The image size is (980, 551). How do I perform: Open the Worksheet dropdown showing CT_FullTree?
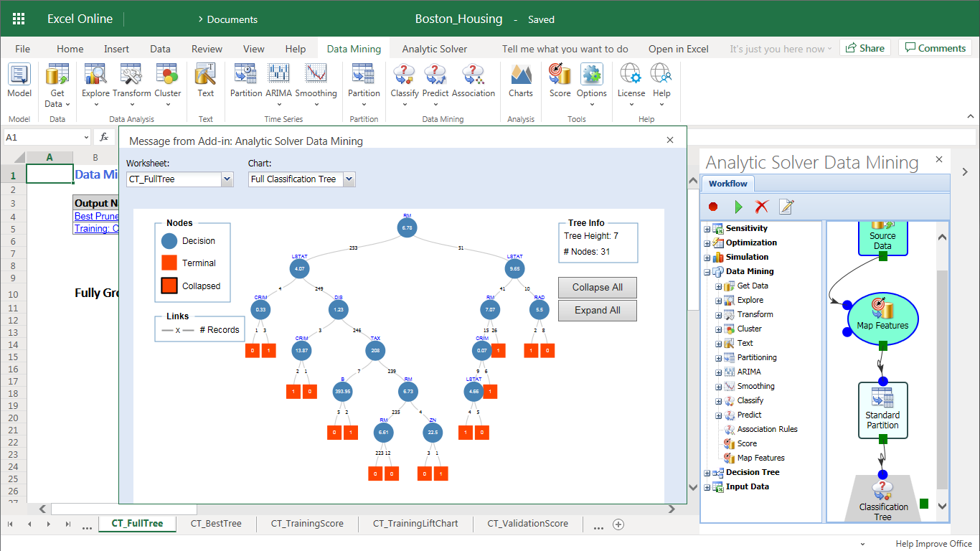(x=180, y=179)
